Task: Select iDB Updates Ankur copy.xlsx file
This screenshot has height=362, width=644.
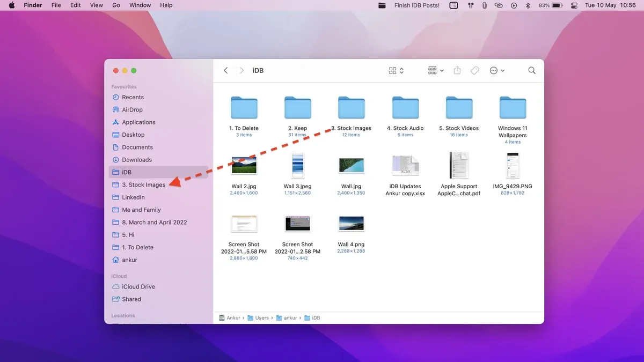Action: [405, 165]
